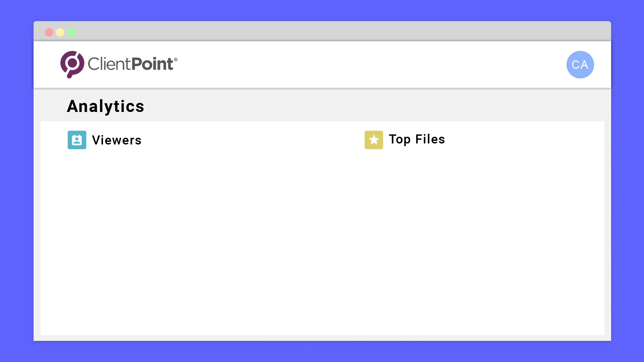
Task: Click the ClientPoint wordmark text
Action: [x=132, y=64]
